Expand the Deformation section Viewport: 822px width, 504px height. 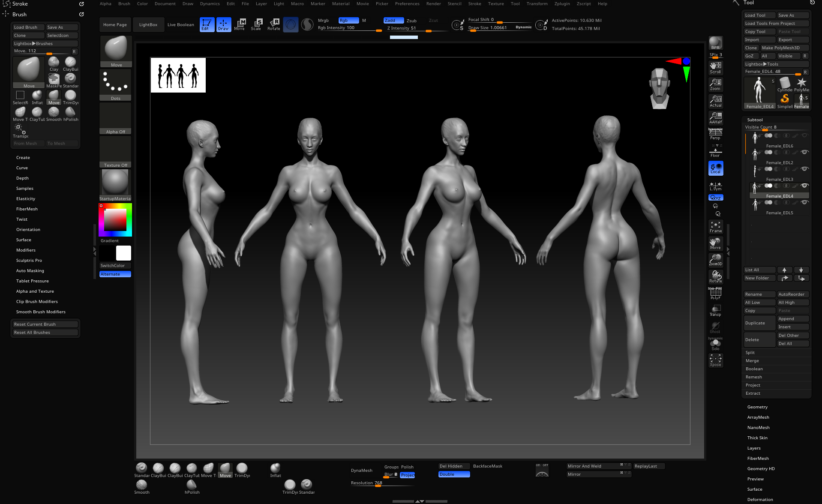click(760, 500)
